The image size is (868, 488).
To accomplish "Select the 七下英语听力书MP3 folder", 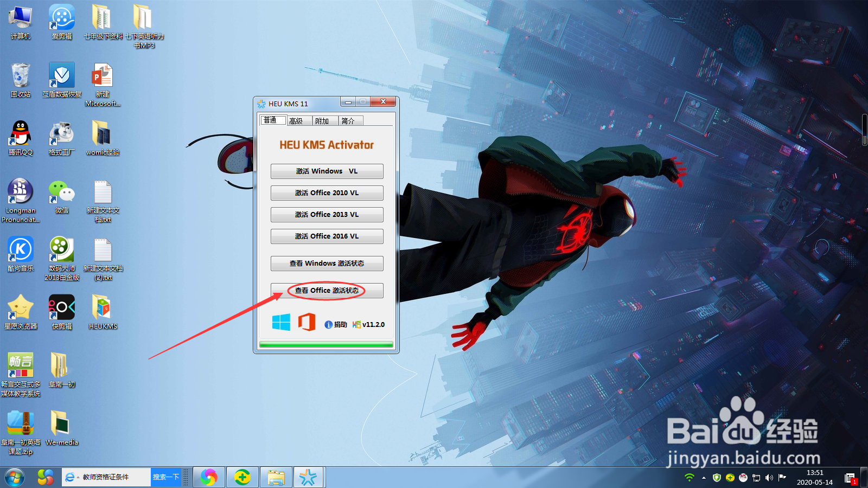I will click(x=144, y=27).
